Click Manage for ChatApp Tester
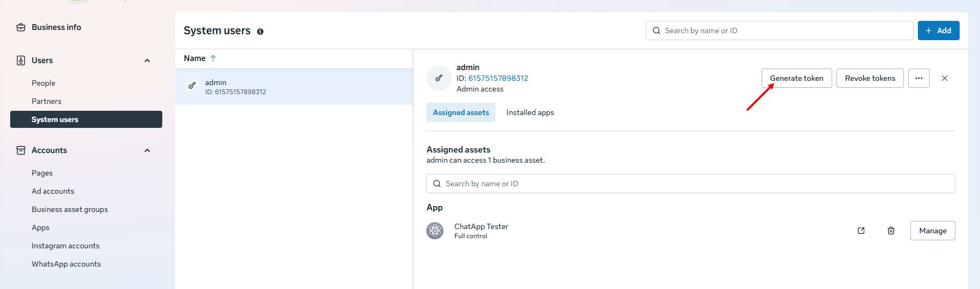Image resolution: width=980 pixels, height=289 pixels. tap(932, 231)
